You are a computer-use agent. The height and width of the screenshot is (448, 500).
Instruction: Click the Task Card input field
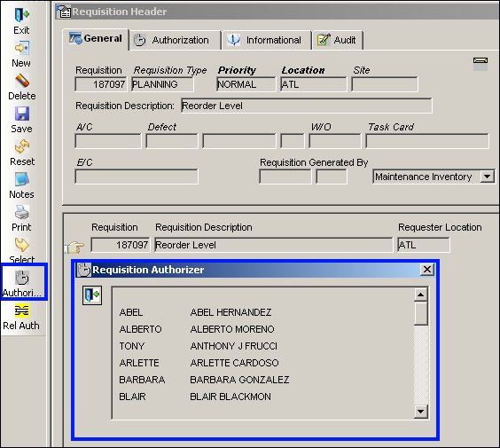427,141
